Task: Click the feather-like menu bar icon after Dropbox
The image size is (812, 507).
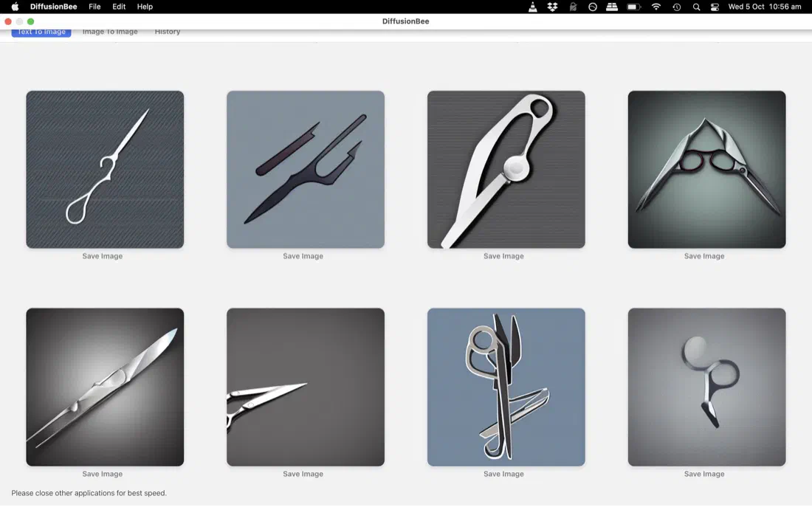Action: coord(573,7)
